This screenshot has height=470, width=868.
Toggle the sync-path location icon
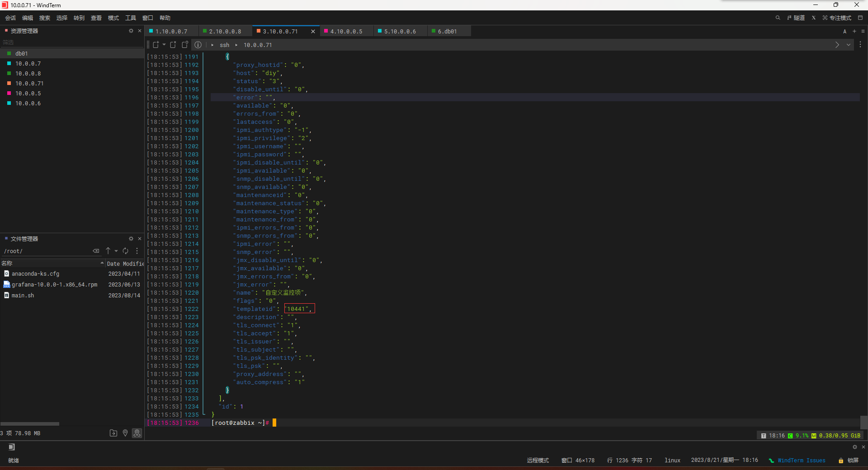coord(137,433)
